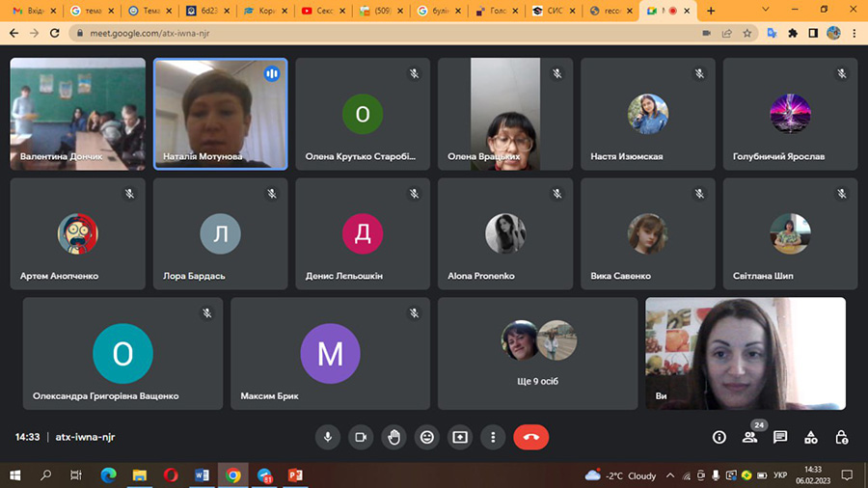The width and height of the screenshot is (868, 488).
Task: Open a new tab with plus button
Action: point(711,11)
